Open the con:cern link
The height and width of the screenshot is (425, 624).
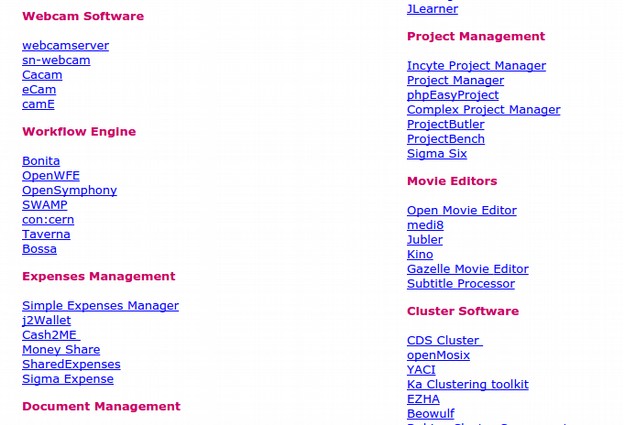point(48,220)
